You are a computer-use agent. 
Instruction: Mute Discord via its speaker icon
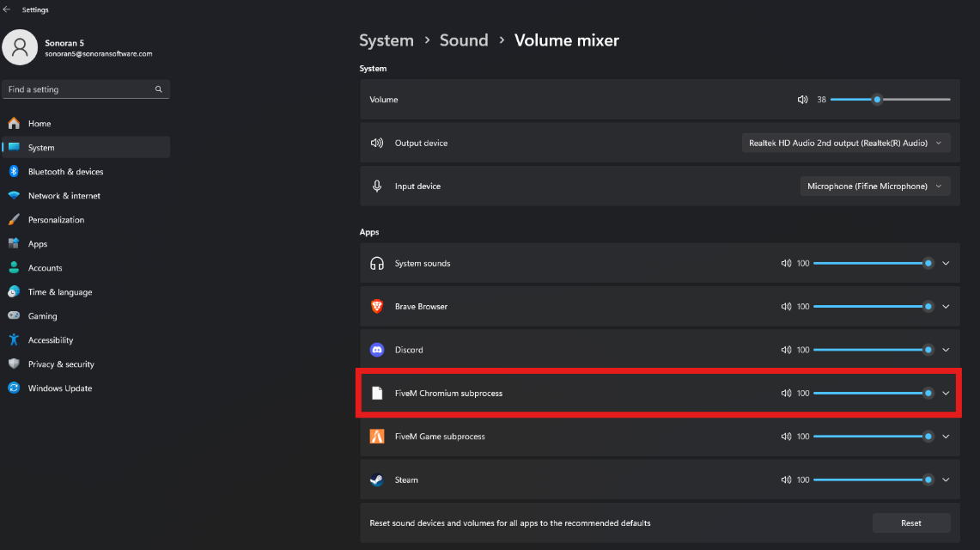786,350
